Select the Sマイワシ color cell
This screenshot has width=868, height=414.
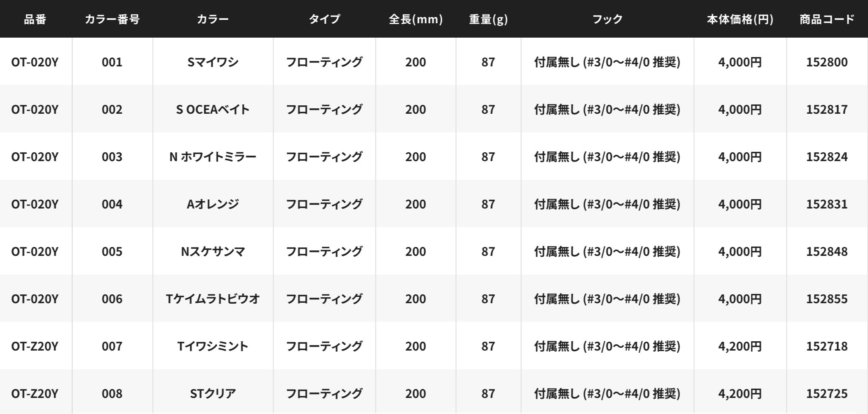[x=213, y=62]
